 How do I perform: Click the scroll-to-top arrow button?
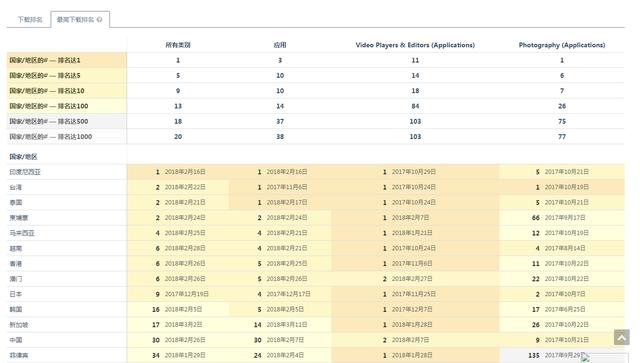[622, 338]
